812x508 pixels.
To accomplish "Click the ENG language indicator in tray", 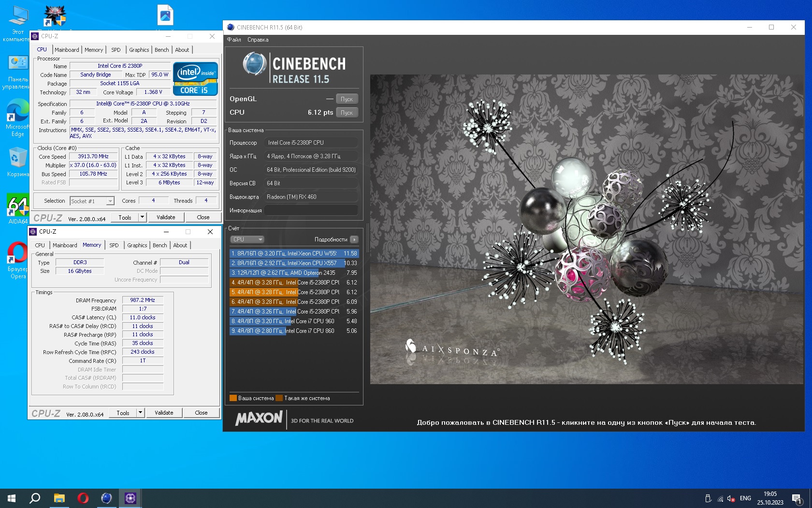I will tap(745, 498).
